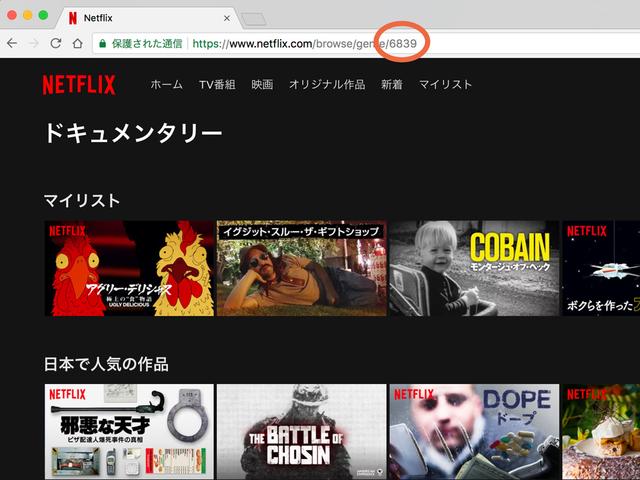The width and height of the screenshot is (640, 480).
Task: Open The Battle of Chosin thumbnail
Action: tap(302, 431)
